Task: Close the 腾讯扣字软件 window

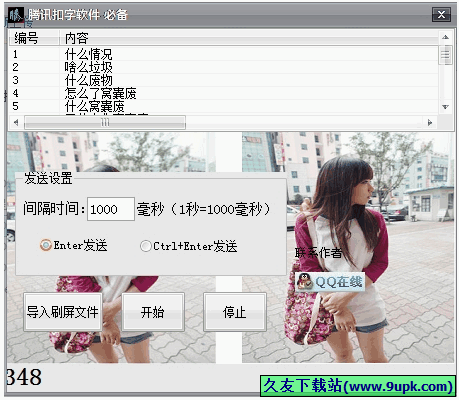Action: pyautogui.click(x=441, y=15)
